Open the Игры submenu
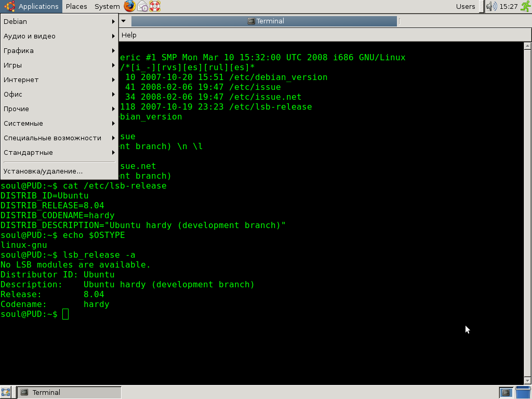 point(59,65)
